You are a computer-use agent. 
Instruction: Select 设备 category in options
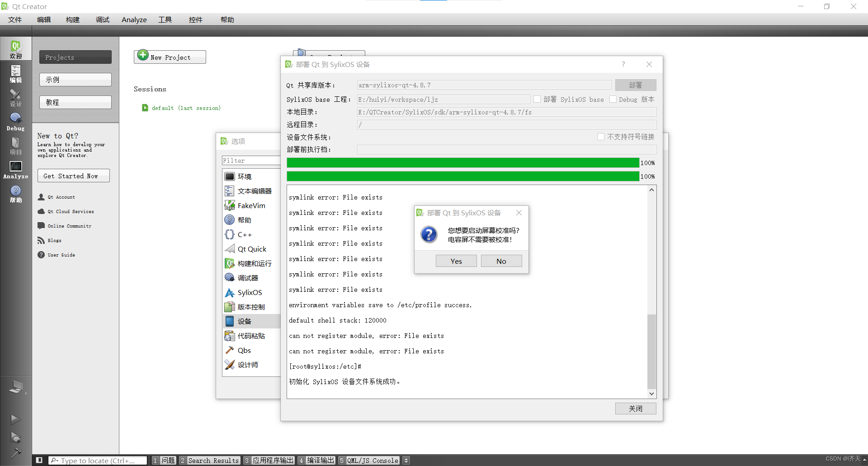coord(252,321)
